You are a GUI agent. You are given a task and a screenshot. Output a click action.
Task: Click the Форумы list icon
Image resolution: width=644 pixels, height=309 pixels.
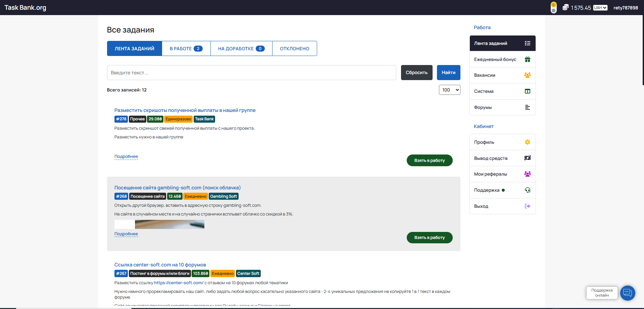point(527,107)
